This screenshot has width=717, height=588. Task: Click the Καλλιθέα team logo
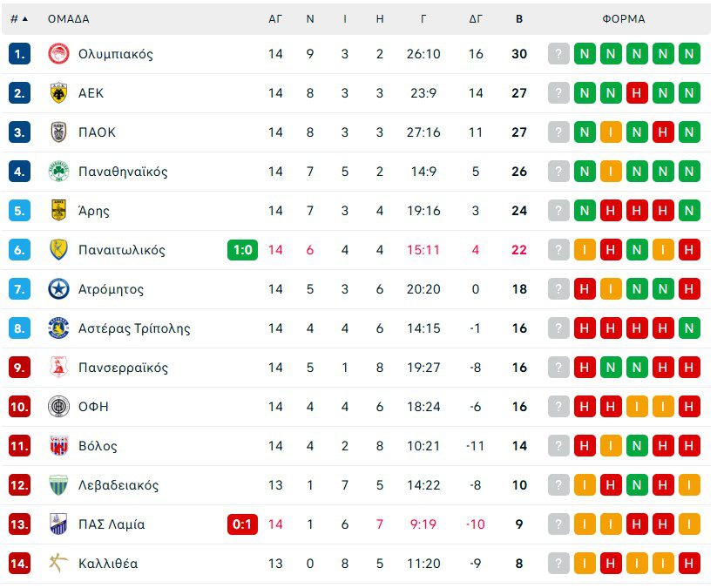[x=58, y=564]
